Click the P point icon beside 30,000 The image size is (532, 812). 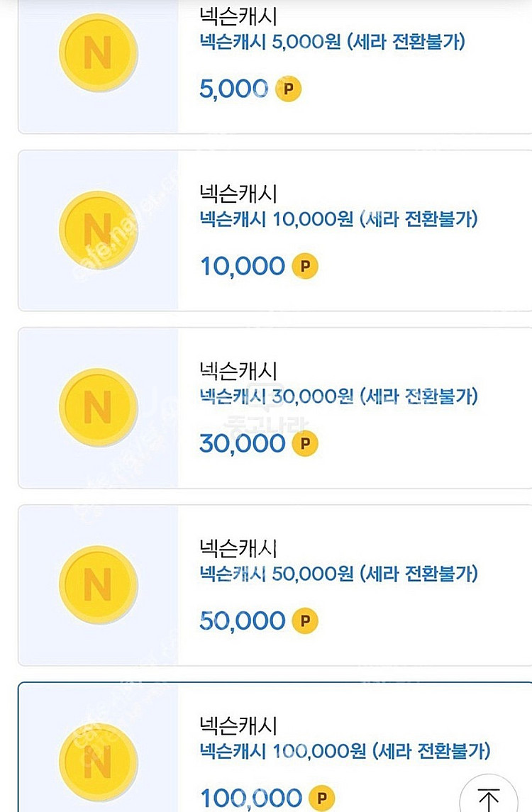coord(305,444)
